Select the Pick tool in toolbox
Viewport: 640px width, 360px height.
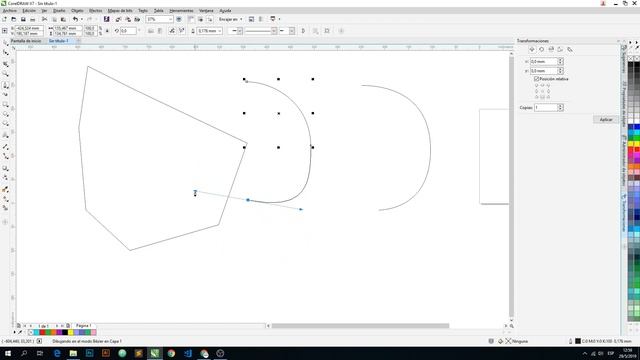5,43
